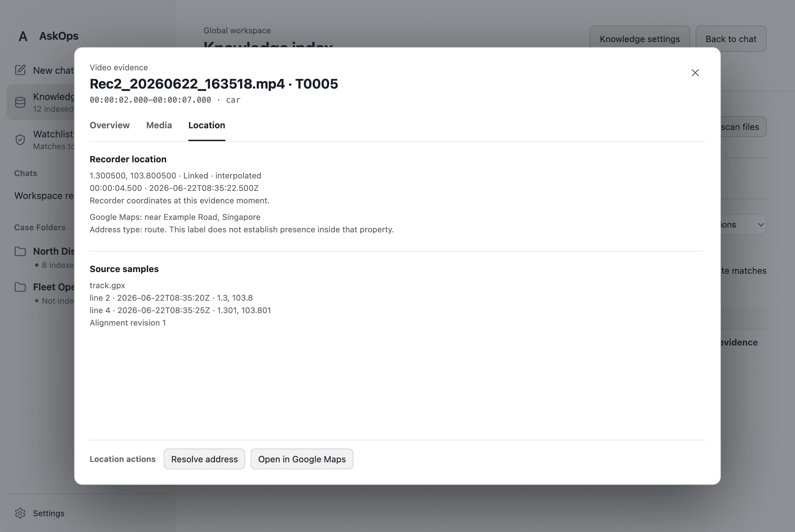Open location in Google Maps

[x=302, y=459]
